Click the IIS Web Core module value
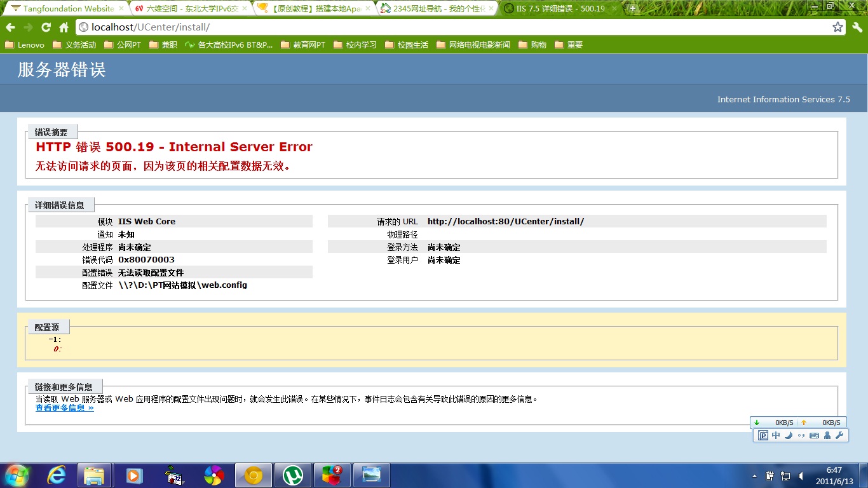The image size is (868, 488). (x=147, y=222)
